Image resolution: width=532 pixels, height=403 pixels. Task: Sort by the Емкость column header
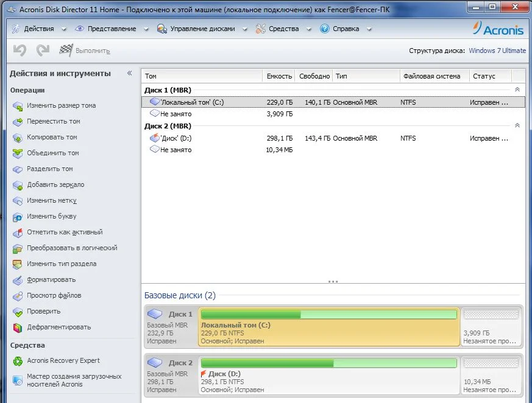point(279,76)
